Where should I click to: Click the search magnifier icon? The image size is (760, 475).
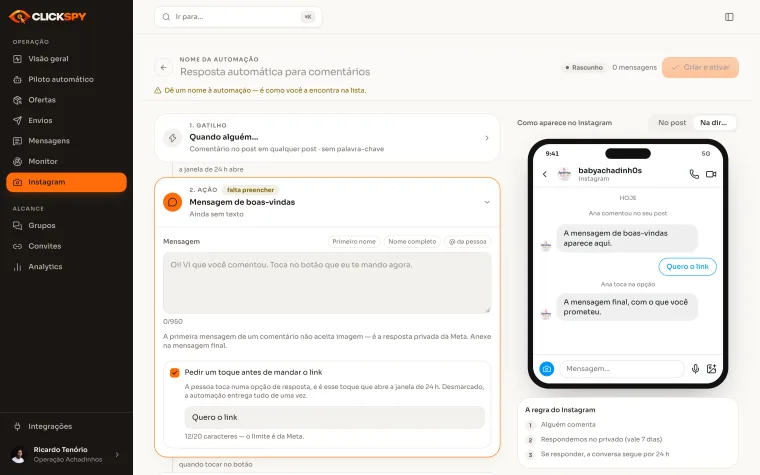(x=166, y=17)
